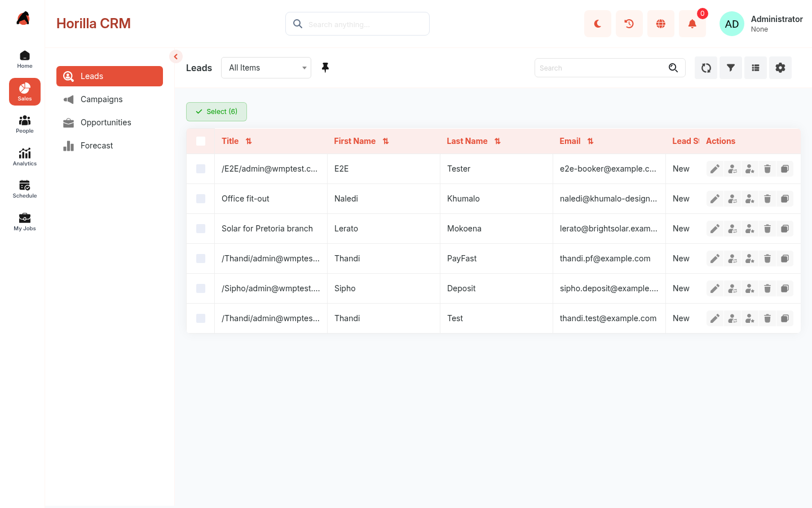Viewport: 812px width, 508px height.
Task: Sort the table by Title column
Action: (249, 141)
